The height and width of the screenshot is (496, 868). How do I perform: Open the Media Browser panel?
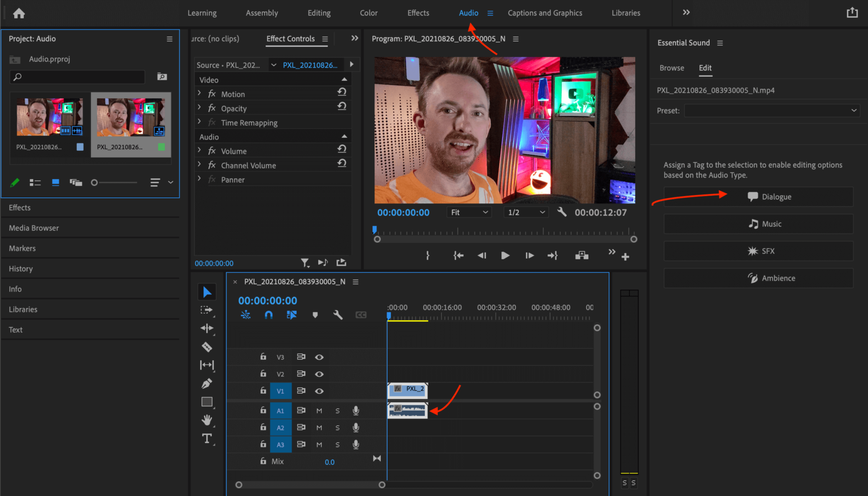pos(34,228)
